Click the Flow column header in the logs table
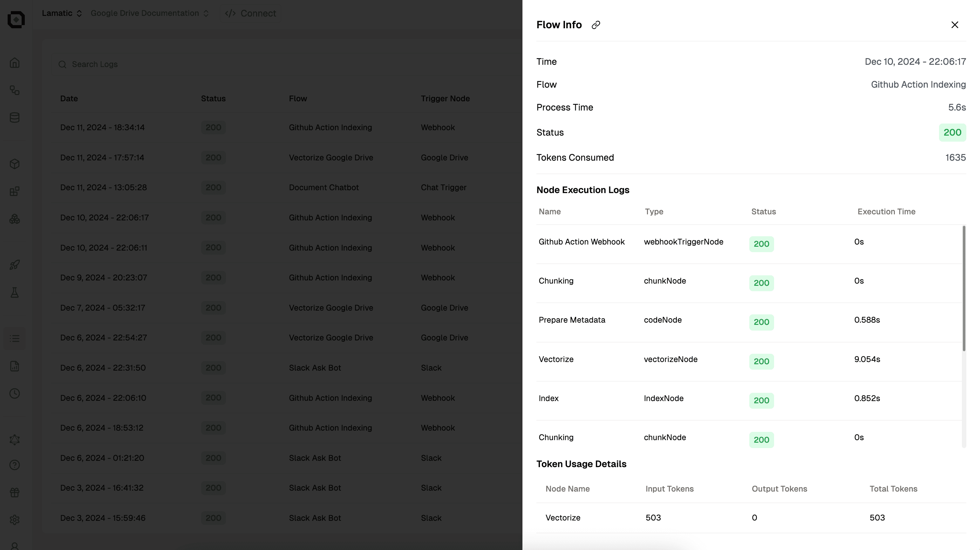The image size is (980, 550). 297,98
